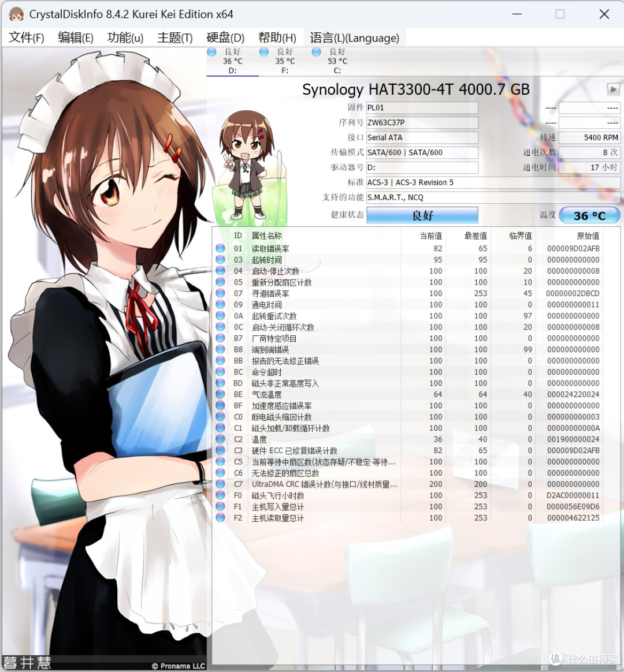Click the 36 °C temperature button
Screen dimensions: 624x672
click(590, 215)
